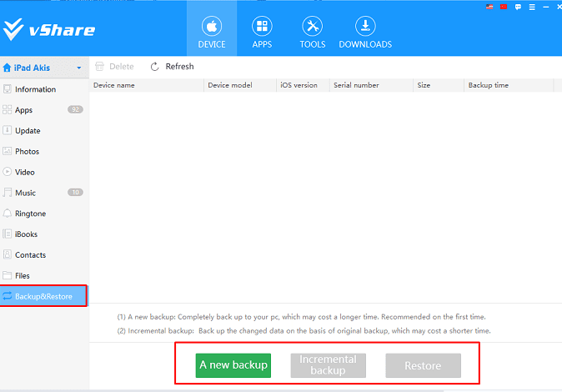Click the Update sidebar icon
This screenshot has height=392, width=562.
click(7, 130)
